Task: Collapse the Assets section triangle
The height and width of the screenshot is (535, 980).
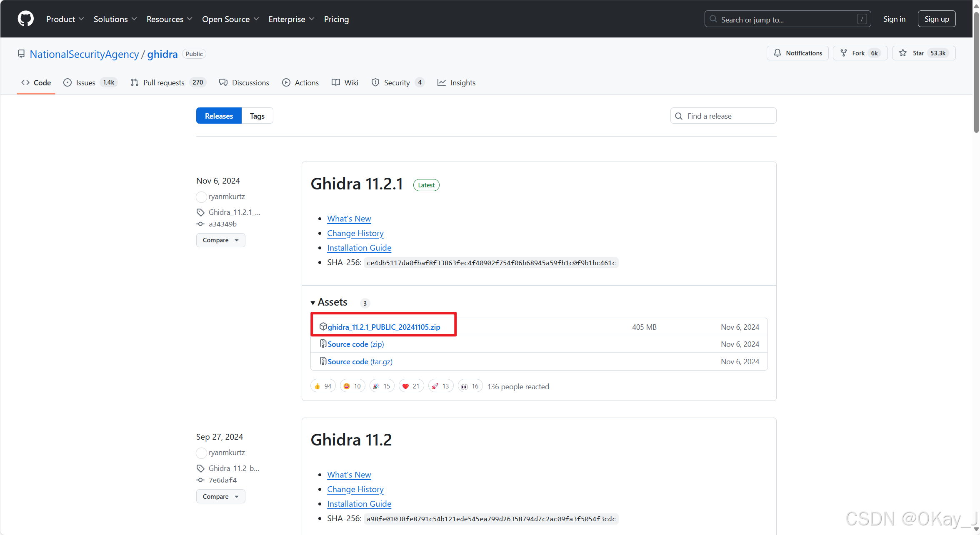Action: click(313, 303)
